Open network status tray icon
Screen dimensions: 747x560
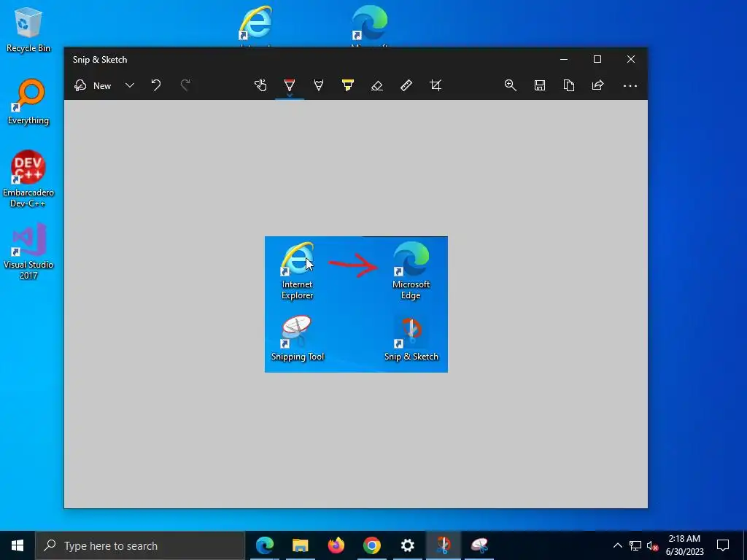[x=635, y=545]
